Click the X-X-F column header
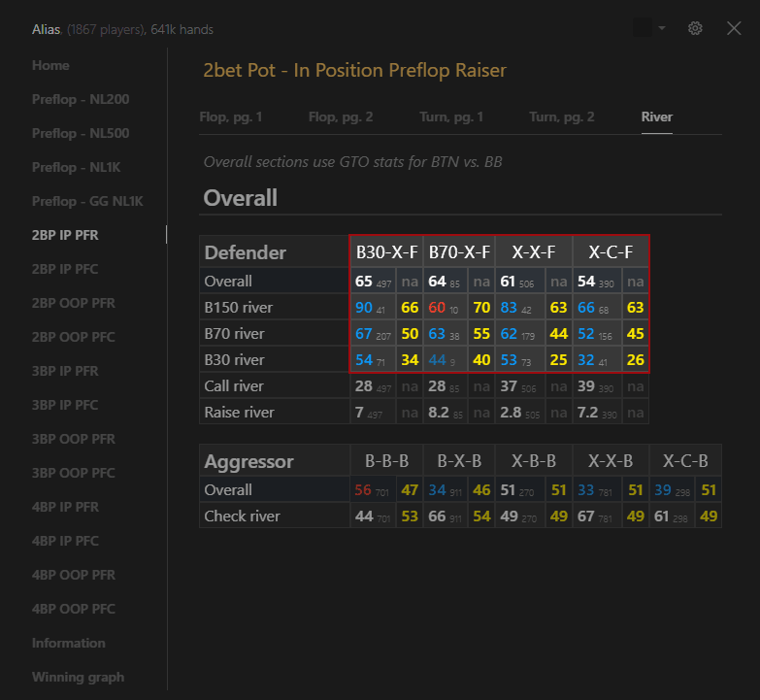 pos(534,252)
